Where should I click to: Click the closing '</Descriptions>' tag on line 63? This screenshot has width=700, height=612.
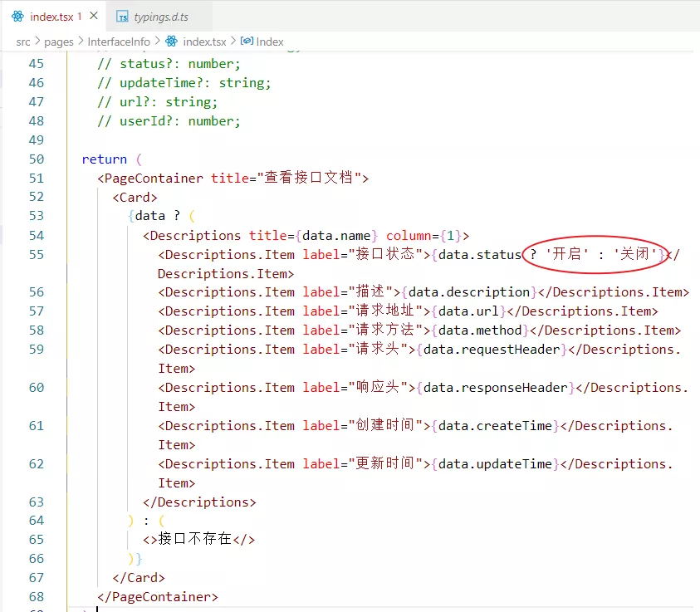pyautogui.click(x=199, y=502)
